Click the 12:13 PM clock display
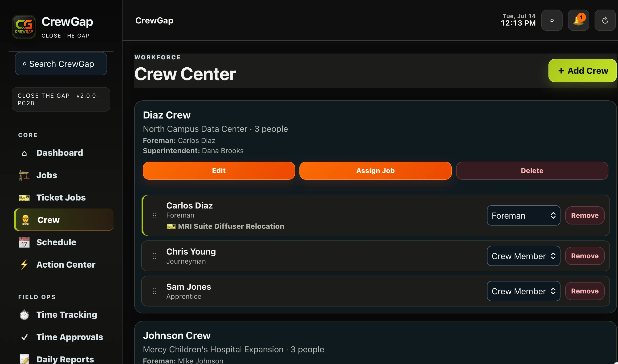Image resolution: width=618 pixels, height=364 pixels. 518,23
